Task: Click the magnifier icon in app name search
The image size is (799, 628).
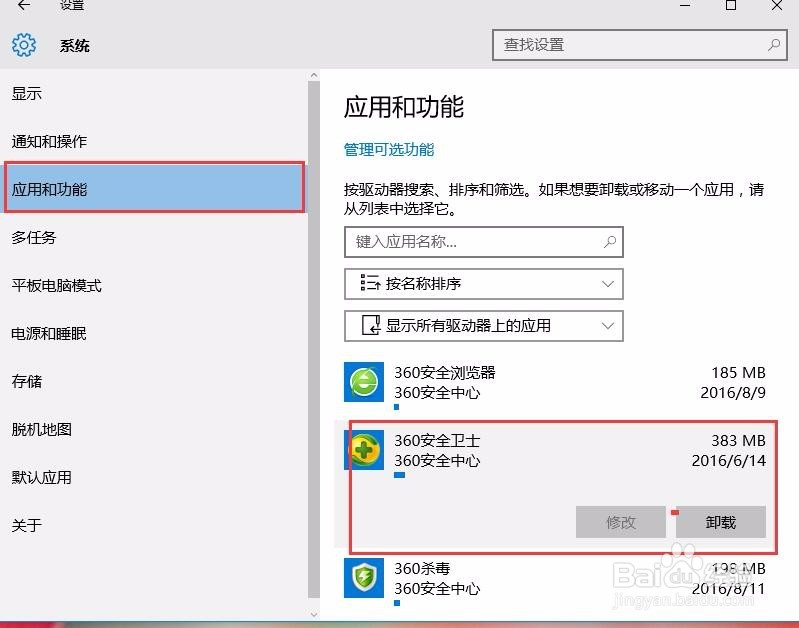Action: (x=609, y=242)
